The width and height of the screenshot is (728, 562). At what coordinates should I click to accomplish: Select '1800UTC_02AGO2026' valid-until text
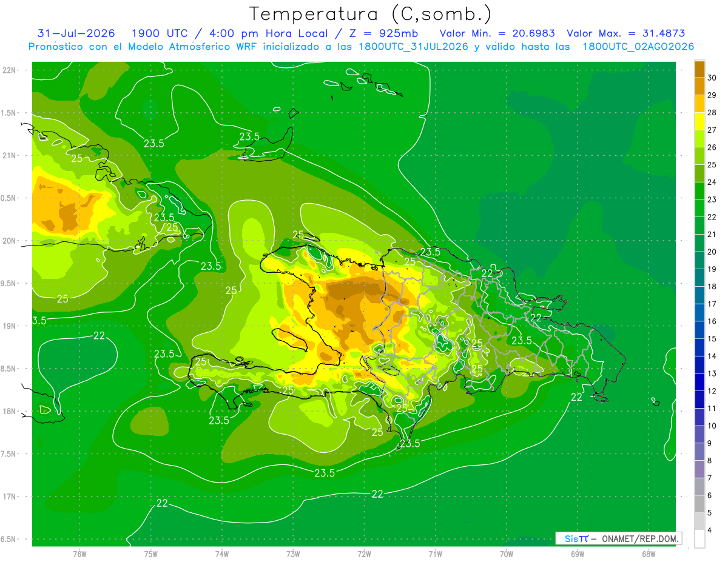(x=638, y=47)
